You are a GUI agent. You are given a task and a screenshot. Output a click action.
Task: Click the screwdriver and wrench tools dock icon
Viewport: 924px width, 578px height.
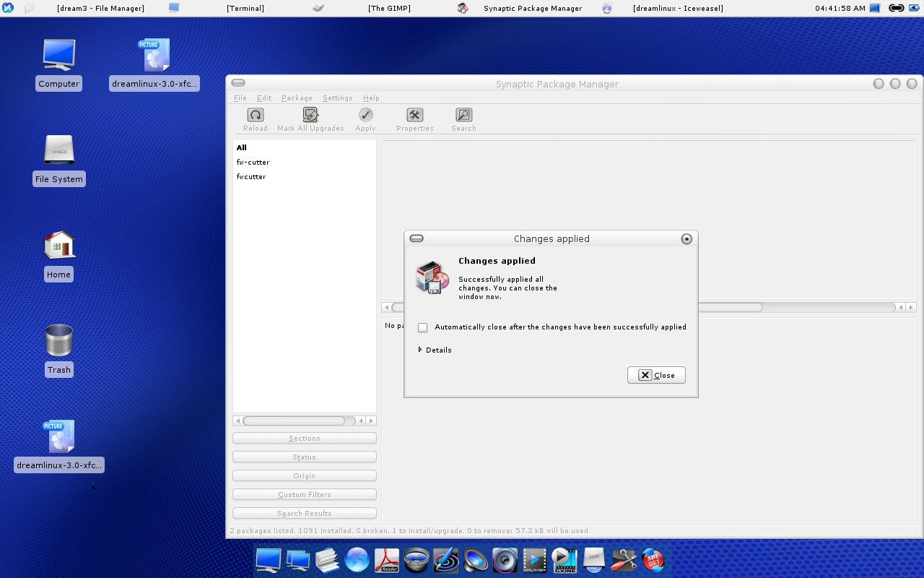pyautogui.click(x=623, y=559)
